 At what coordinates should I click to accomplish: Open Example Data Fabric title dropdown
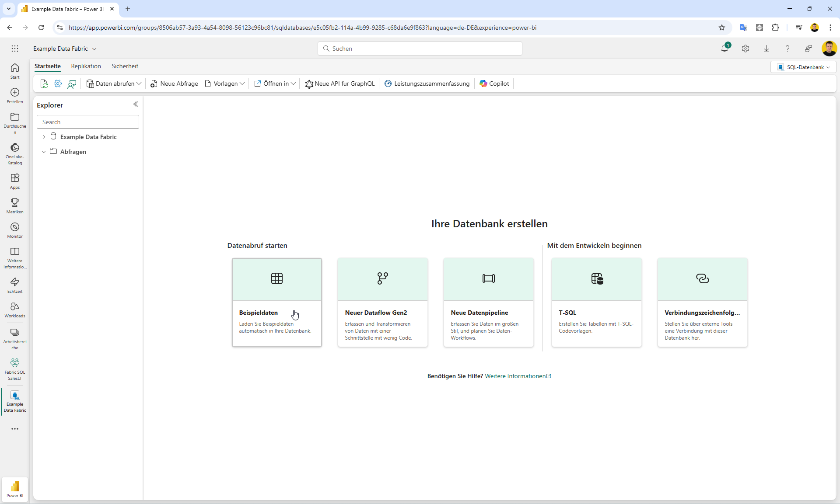coord(65,49)
